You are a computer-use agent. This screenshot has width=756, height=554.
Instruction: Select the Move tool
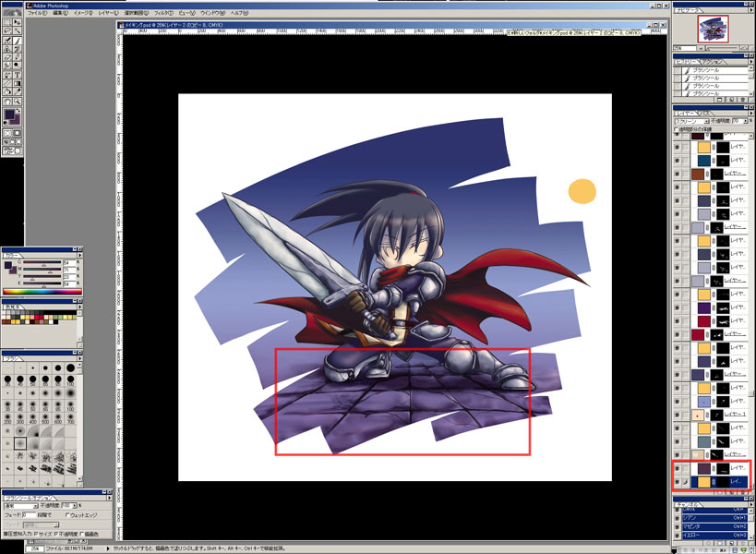18,24
